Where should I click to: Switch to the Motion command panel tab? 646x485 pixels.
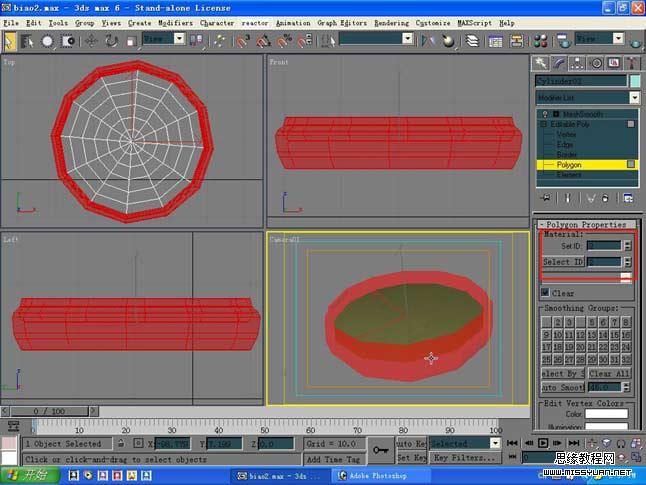coord(596,63)
